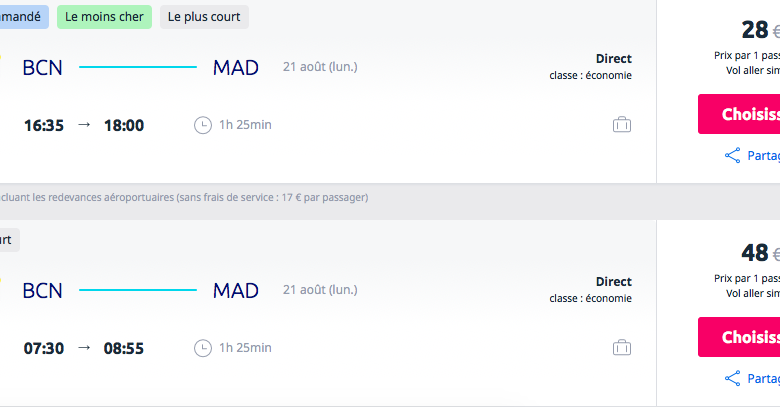Image resolution: width=780 pixels, height=407 pixels.
Task: Click the clock icon on the 07:30 flight
Action: point(202,348)
